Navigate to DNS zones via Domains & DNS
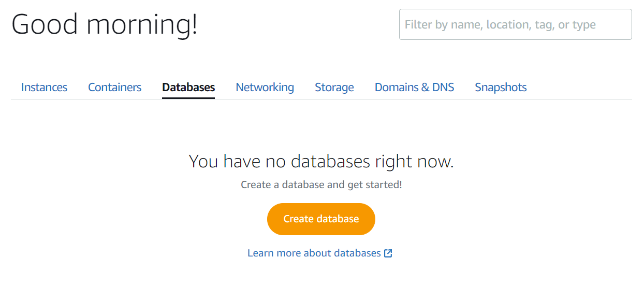Viewport: 644px width, 286px height. coord(414,87)
